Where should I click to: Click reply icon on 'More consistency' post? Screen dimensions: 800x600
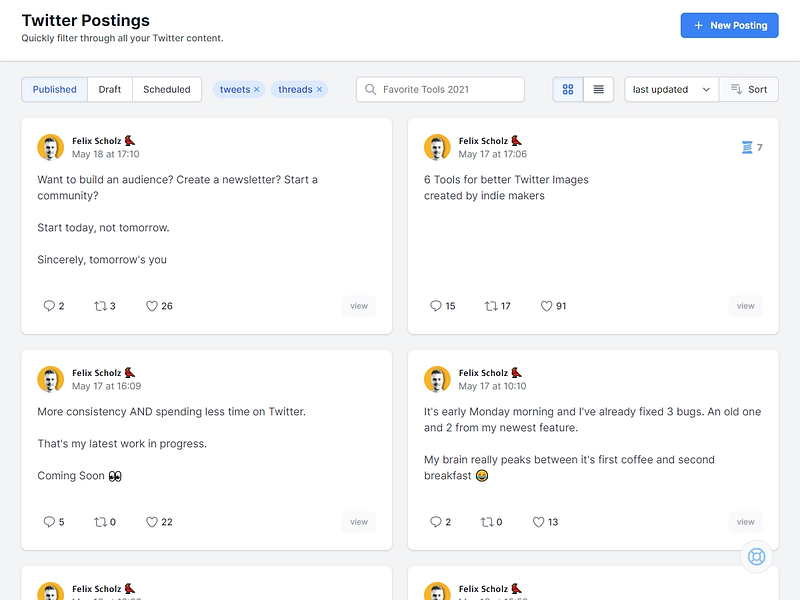pos(49,522)
